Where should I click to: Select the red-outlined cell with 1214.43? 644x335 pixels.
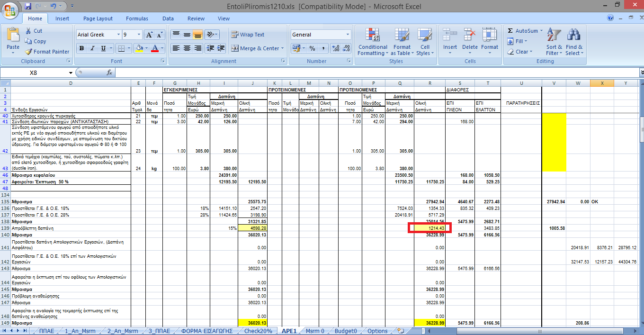coord(429,228)
